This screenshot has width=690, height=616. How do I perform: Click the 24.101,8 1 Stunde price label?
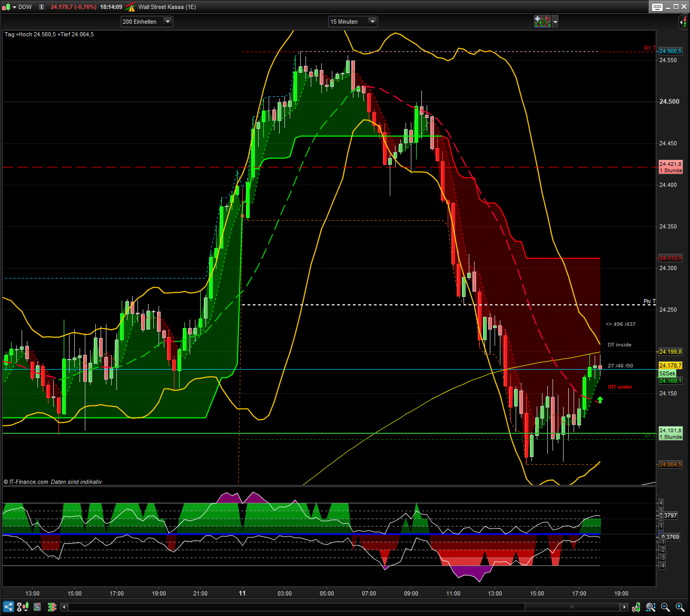pyautogui.click(x=671, y=433)
